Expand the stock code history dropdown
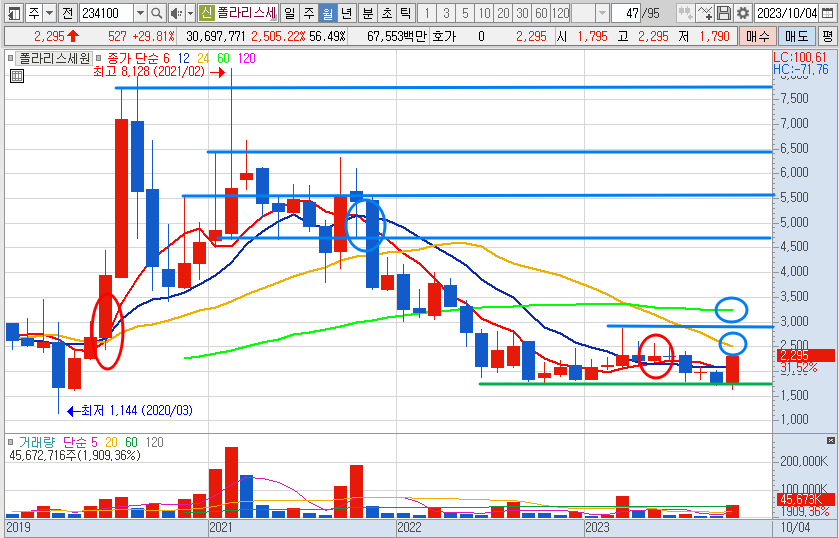Screen dimensions: 839x538 [140, 13]
